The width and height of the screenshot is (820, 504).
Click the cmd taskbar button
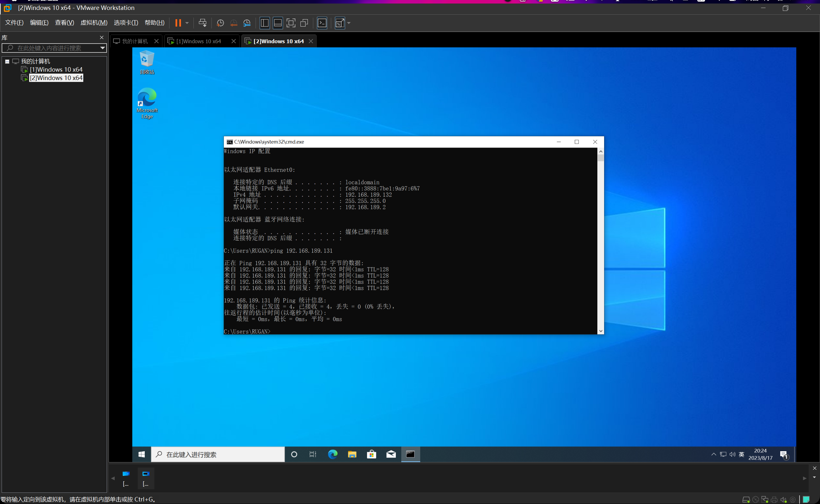pos(410,454)
